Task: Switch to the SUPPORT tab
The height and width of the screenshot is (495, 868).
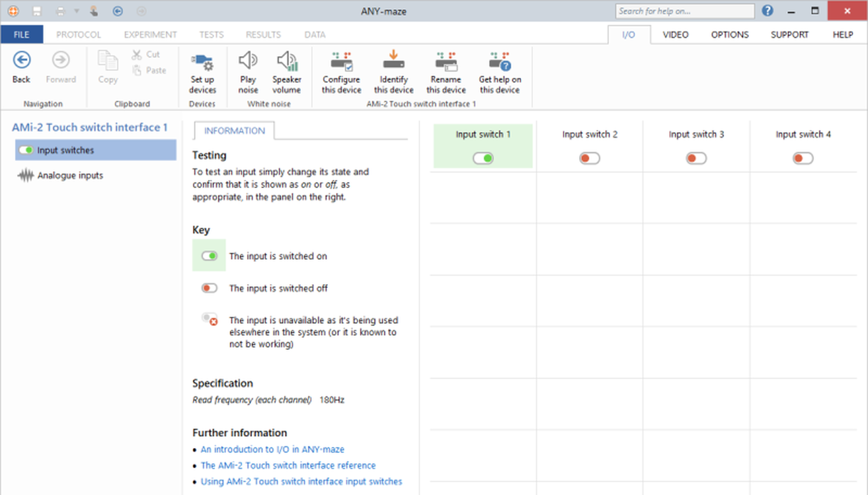Action: tap(789, 34)
